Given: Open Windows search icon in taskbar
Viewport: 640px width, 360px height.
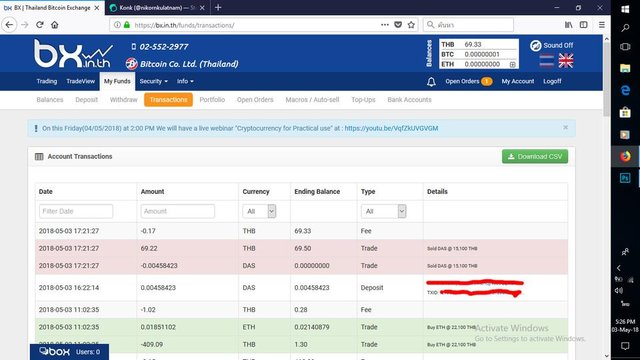Looking at the screenshot, I should coord(625,28).
